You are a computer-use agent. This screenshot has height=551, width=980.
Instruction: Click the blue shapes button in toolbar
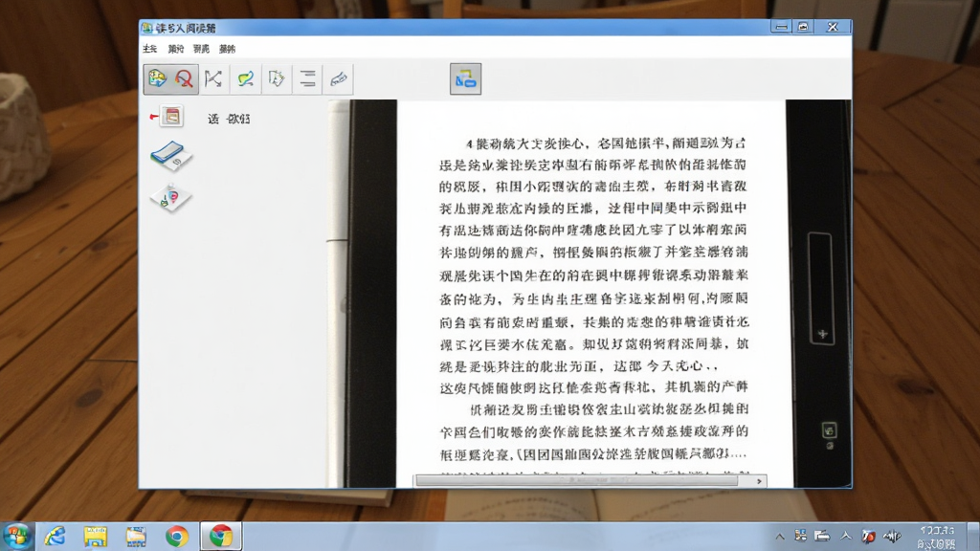(466, 78)
